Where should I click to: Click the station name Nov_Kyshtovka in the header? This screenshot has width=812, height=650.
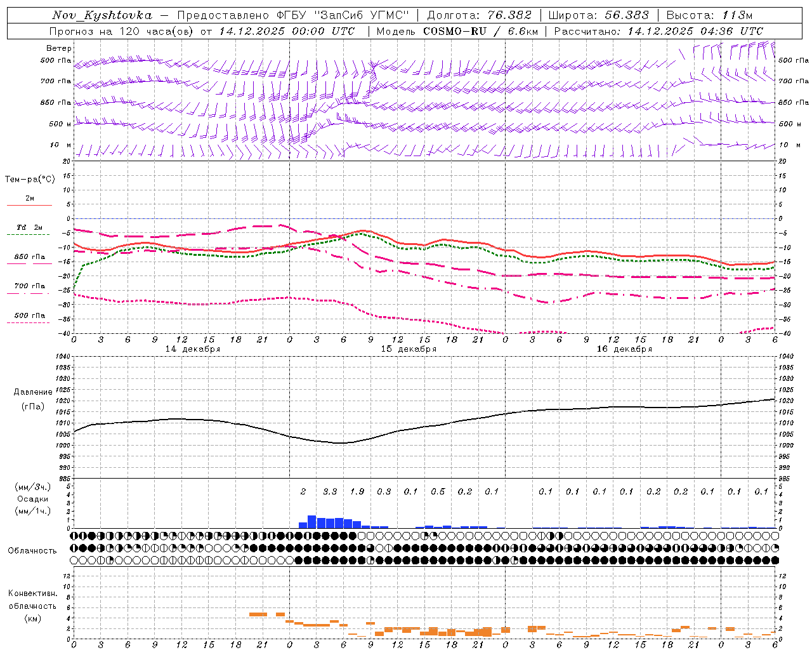tap(102, 15)
